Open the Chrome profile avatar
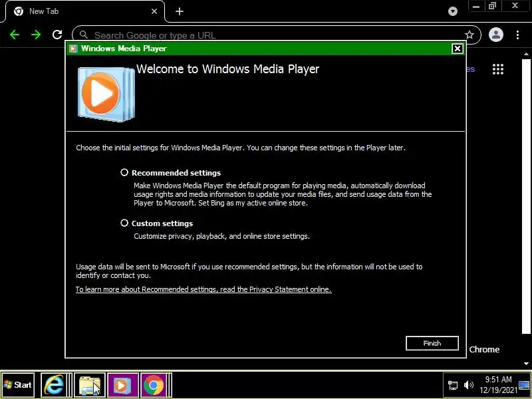This screenshot has width=532, height=399. (495, 35)
